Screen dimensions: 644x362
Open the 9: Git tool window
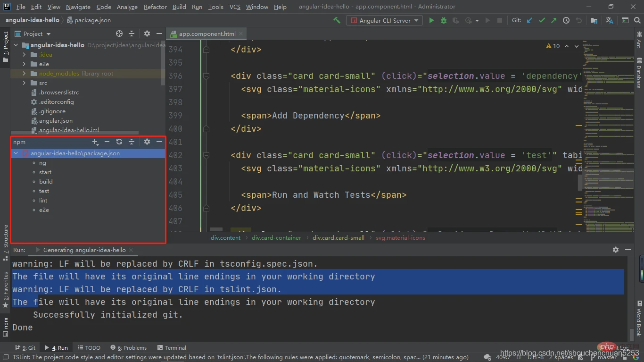25,348
